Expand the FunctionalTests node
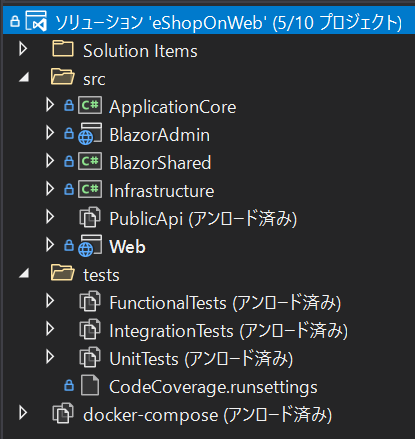This screenshot has height=439, width=415. (x=50, y=301)
